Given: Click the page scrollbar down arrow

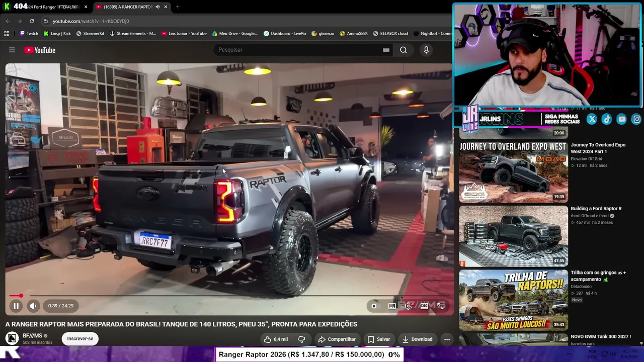Looking at the screenshot, I should tap(641, 343).
